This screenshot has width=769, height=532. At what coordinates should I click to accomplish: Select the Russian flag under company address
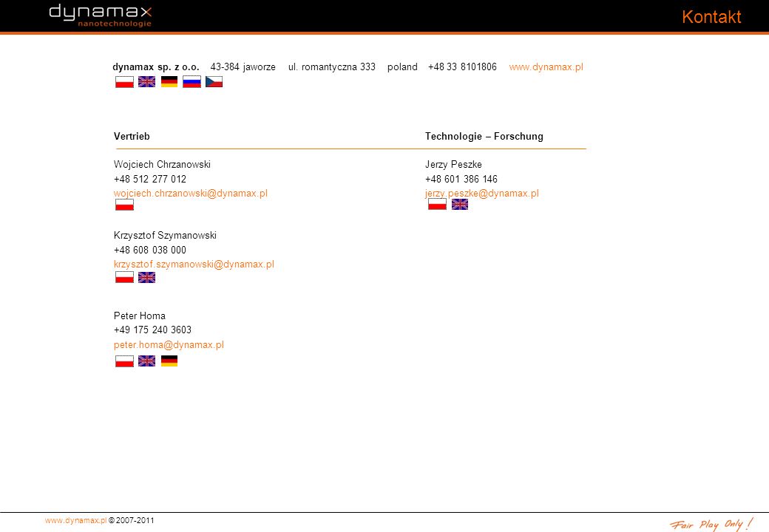pyautogui.click(x=192, y=82)
